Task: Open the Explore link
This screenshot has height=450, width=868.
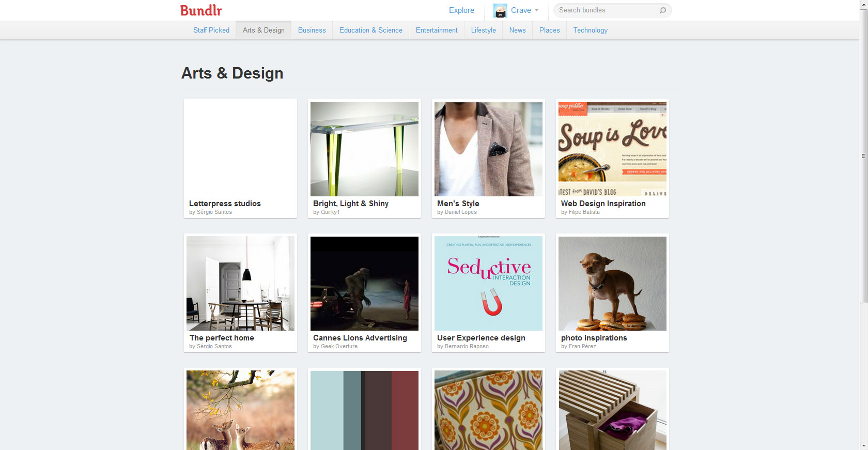Action: pyautogui.click(x=461, y=10)
